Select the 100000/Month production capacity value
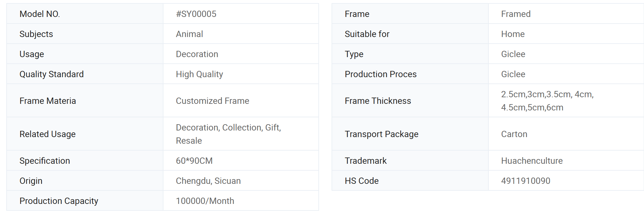 click(x=205, y=201)
